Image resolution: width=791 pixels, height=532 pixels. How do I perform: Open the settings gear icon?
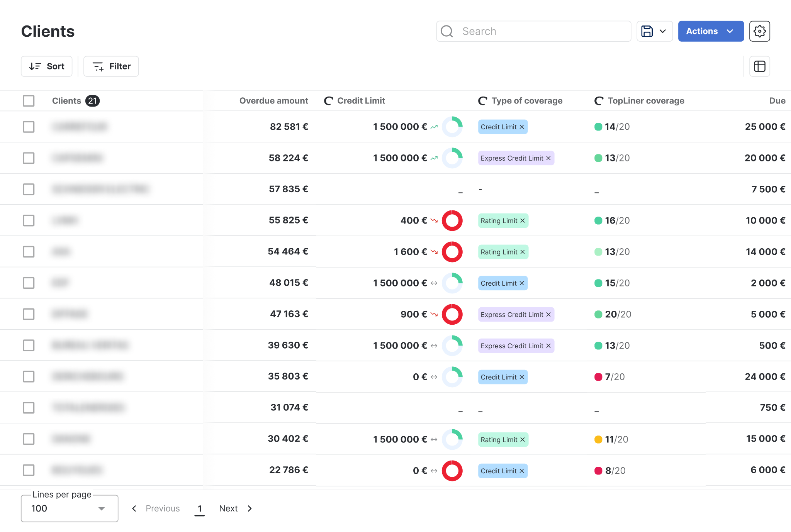759,31
